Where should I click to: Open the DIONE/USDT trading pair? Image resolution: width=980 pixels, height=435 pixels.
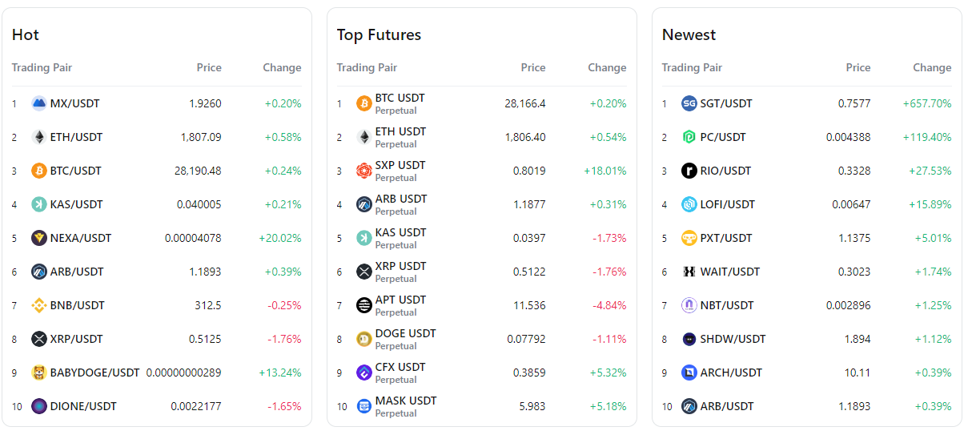pyautogui.click(x=82, y=406)
